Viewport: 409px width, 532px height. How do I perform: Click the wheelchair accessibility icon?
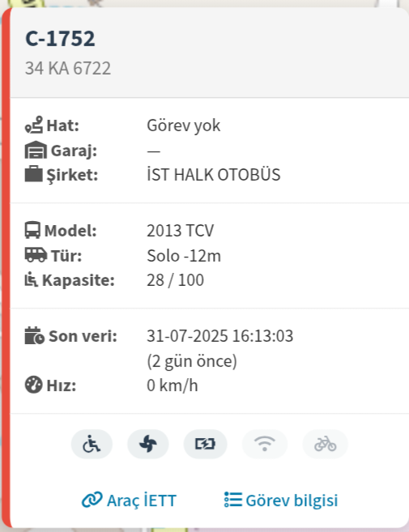tap(92, 444)
